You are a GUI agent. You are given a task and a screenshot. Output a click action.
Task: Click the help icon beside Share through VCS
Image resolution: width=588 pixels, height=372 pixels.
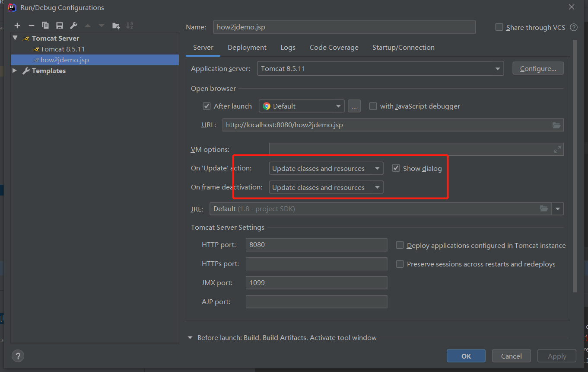click(x=574, y=27)
